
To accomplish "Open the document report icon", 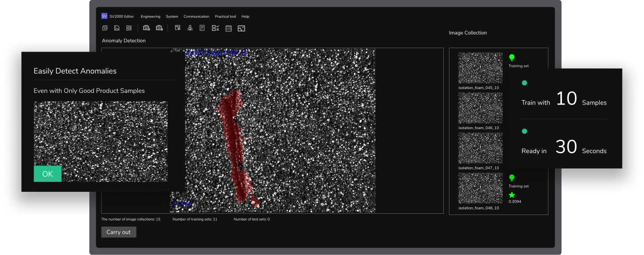I will pyautogui.click(x=202, y=28).
